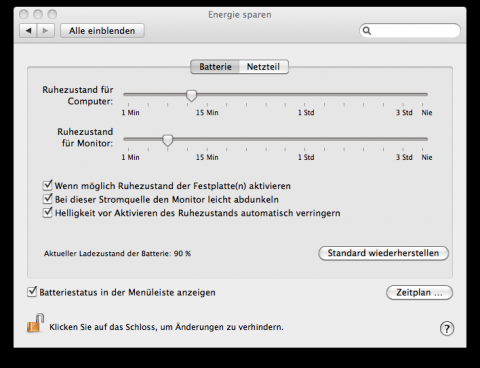Click into the search input field
The height and width of the screenshot is (368, 480).
pyautogui.click(x=410, y=31)
